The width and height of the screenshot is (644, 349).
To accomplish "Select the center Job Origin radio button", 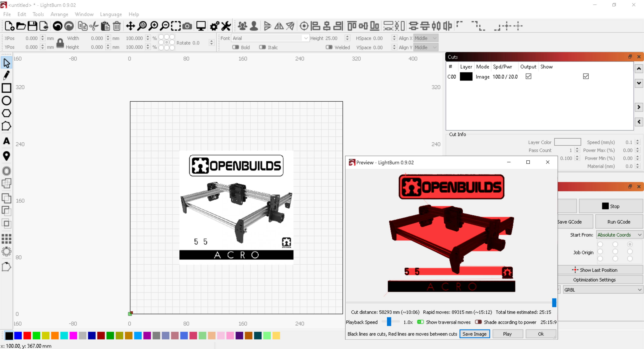I will pos(615,251).
